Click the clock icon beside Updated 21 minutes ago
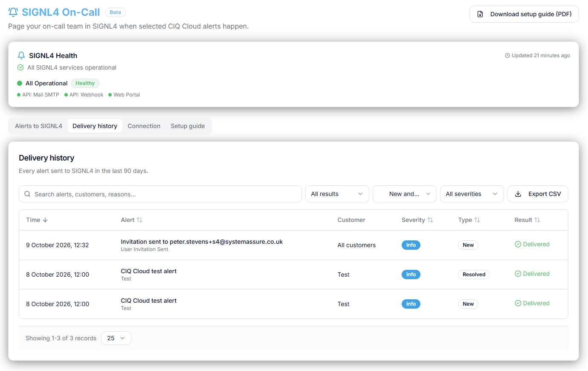The height and width of the screenshot is (371, 588). point(507,56)
